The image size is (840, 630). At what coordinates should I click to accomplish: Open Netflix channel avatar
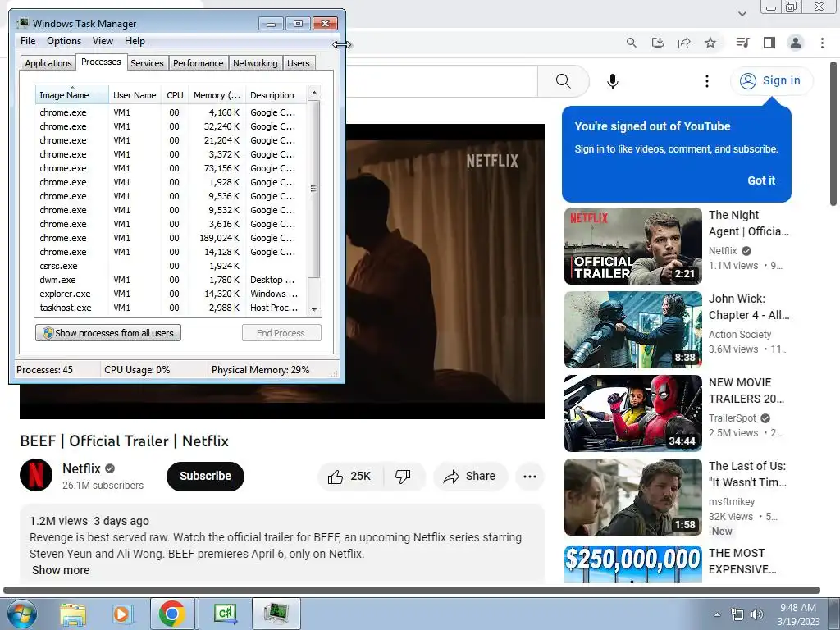coord(36,475)
